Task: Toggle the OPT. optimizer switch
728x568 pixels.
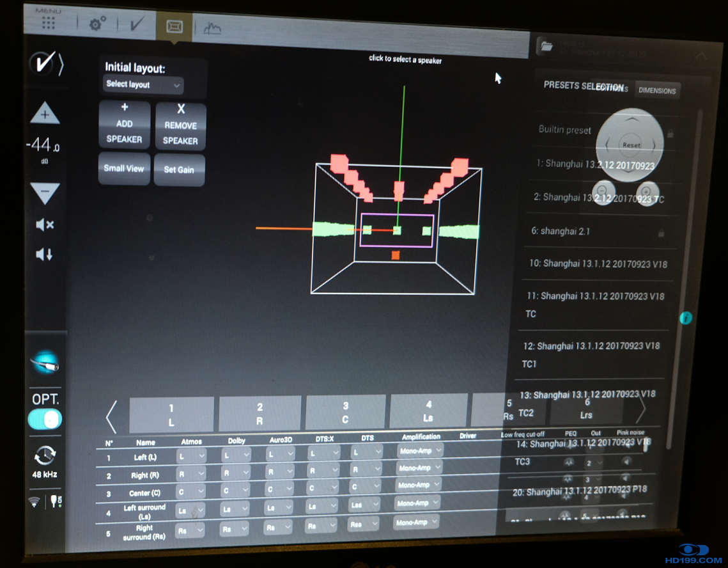Action: tap(45, 420)
